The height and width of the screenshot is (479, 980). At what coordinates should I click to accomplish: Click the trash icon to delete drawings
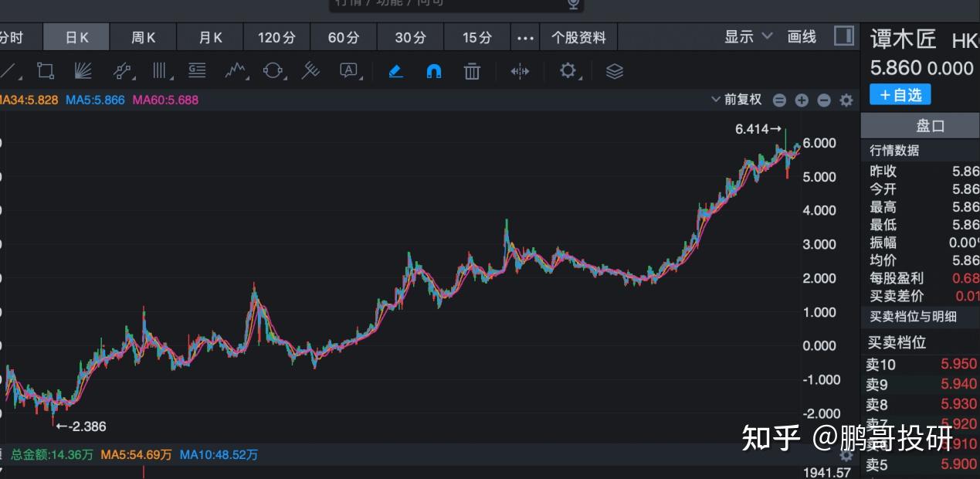click(x=472, y=70)
